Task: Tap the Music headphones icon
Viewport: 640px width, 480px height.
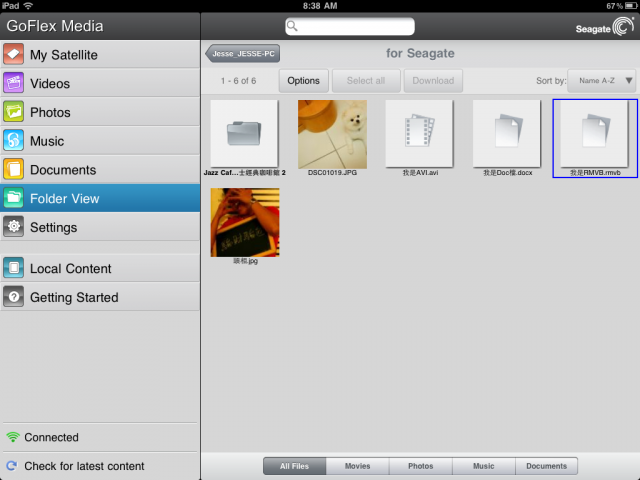Action: coord(13,141)
